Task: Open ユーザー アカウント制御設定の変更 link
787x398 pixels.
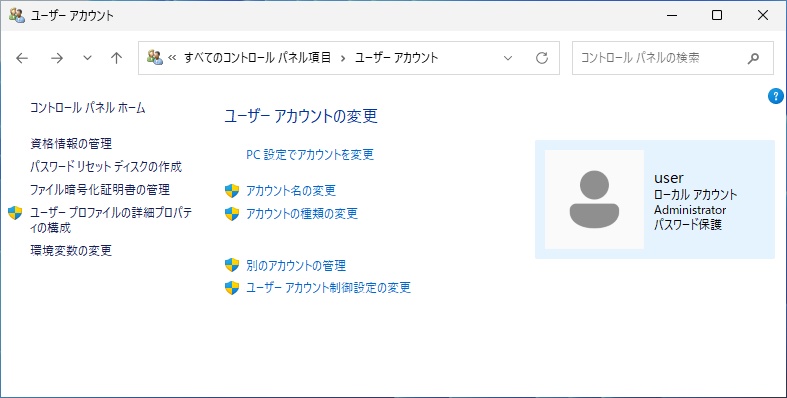Action: pyautogui.click(x=328, y=288)
